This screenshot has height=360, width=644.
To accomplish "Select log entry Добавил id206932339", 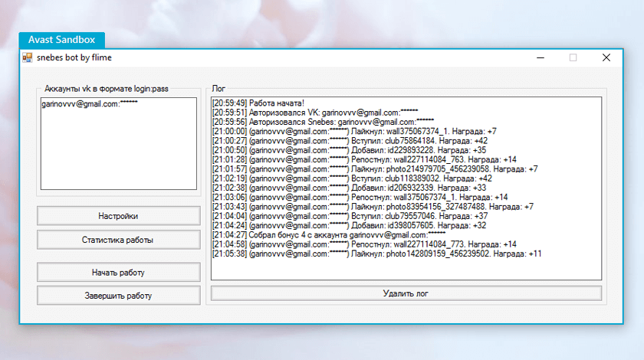I will pyautogui.click(x=349, y=188).
